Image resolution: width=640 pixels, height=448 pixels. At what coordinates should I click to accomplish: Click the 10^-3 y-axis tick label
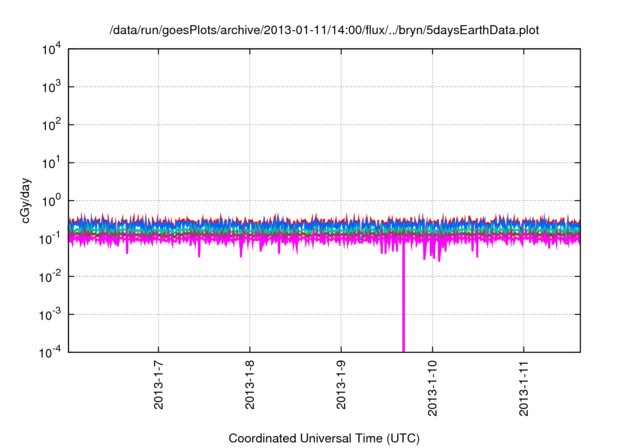(50, 315)
